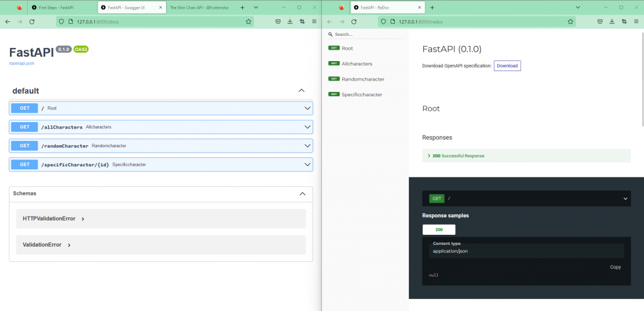Select Randomcharacter in the ReDoc sidebar
The image size is (644, 311).
pyautogui.click(x=362, y=79)
